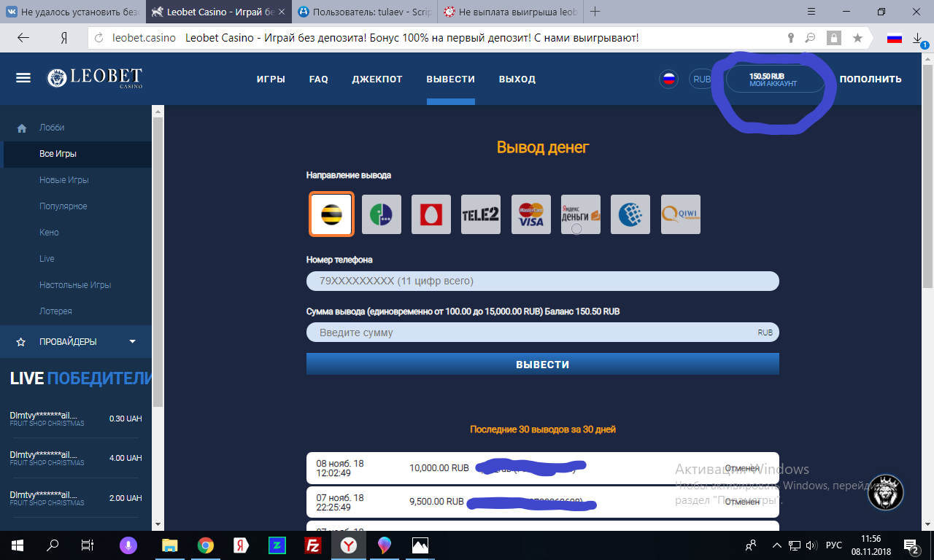Open a new browser tab with plus
Screen dimensions: 934x560
tap(595, 12)
